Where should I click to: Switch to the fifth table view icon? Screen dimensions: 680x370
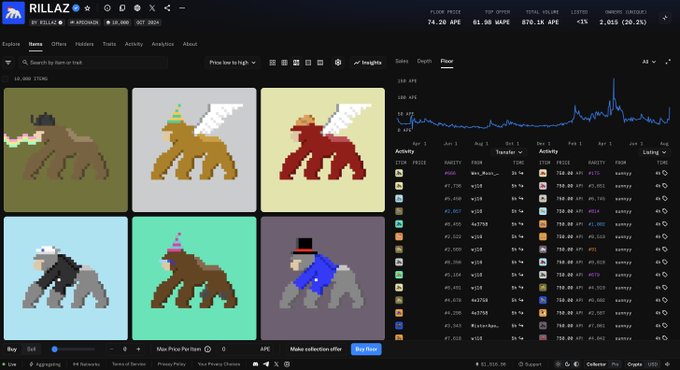(x=320, y=63)
